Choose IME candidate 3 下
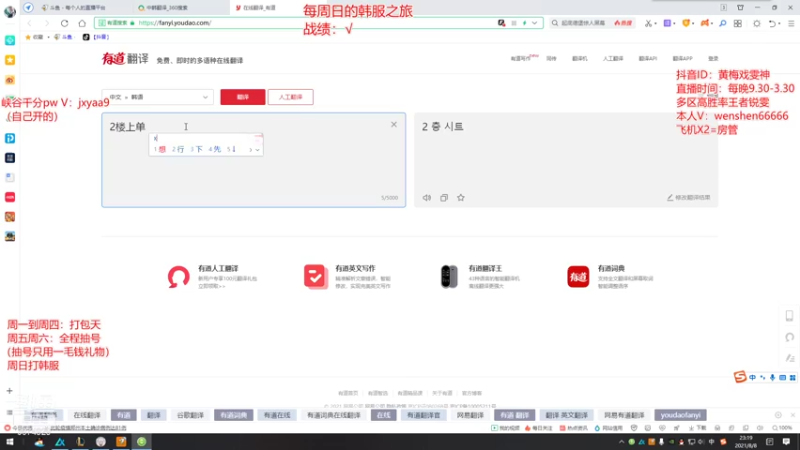 pyautogui.click(x=196, y=149)
